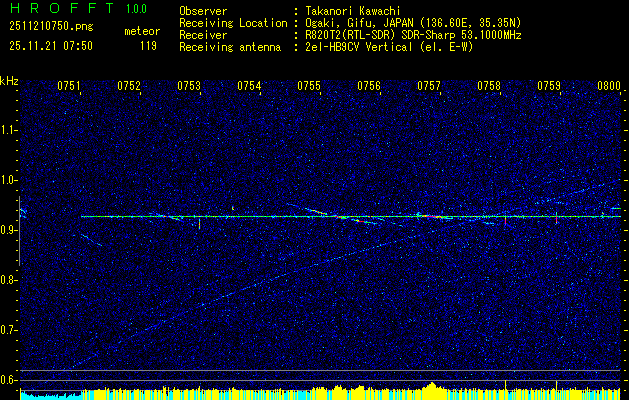Image resolution: width=629 pixels, height=400 pixels.
Task: Click the meteor count 119
Action: pos(148,46)
